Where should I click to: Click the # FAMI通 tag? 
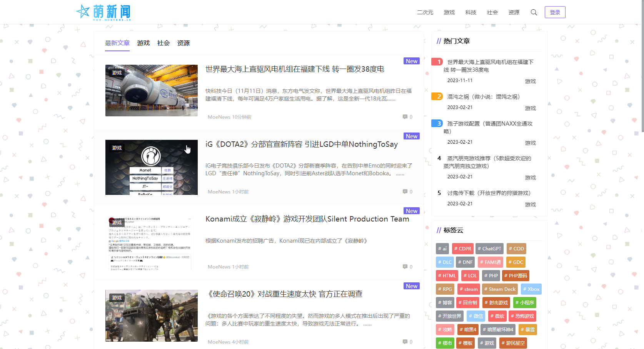click(491, 262)
